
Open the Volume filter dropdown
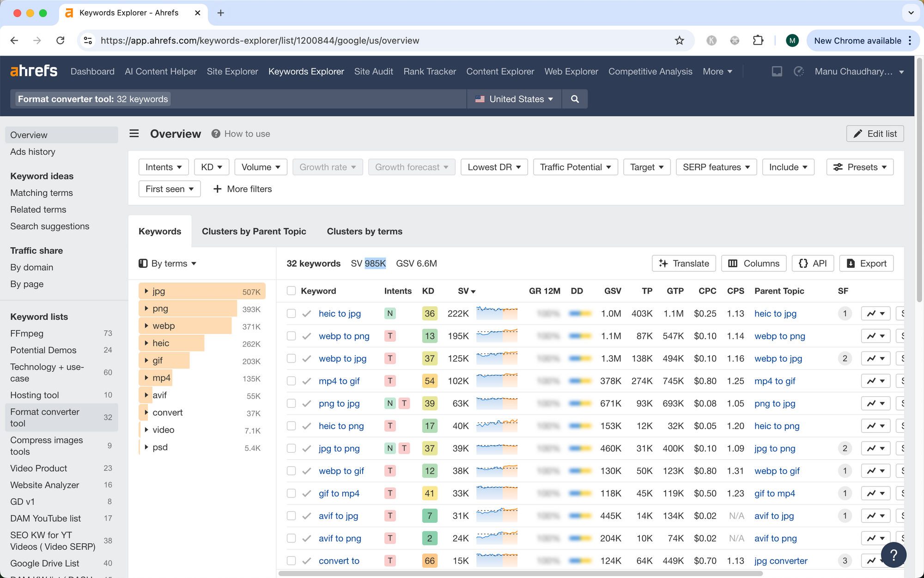click(x=261, y=167)
